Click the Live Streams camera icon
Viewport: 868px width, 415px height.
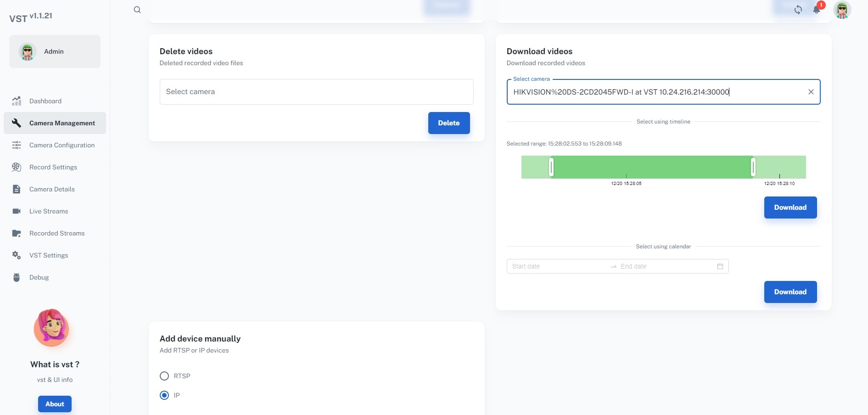[x=17, y=211]
